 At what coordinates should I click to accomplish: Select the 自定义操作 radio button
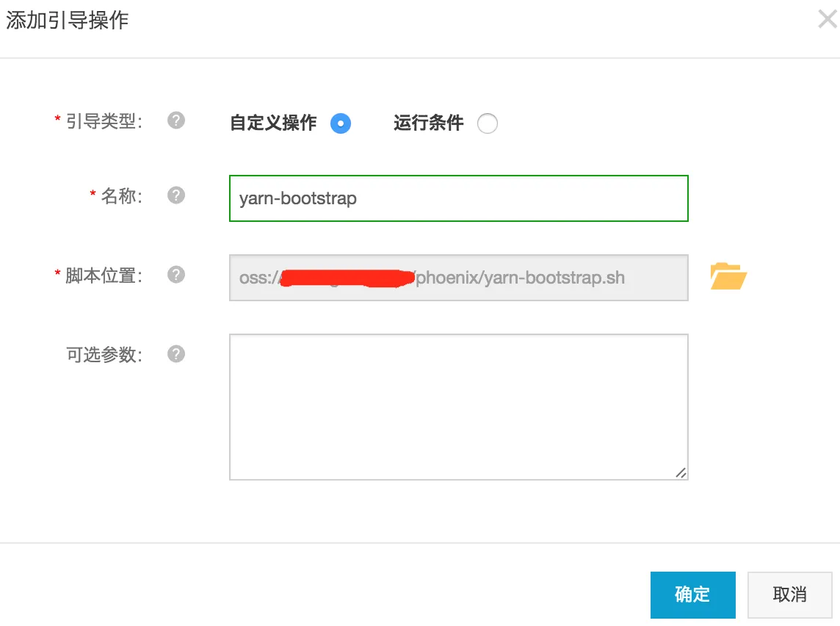[x=341, y=123]
